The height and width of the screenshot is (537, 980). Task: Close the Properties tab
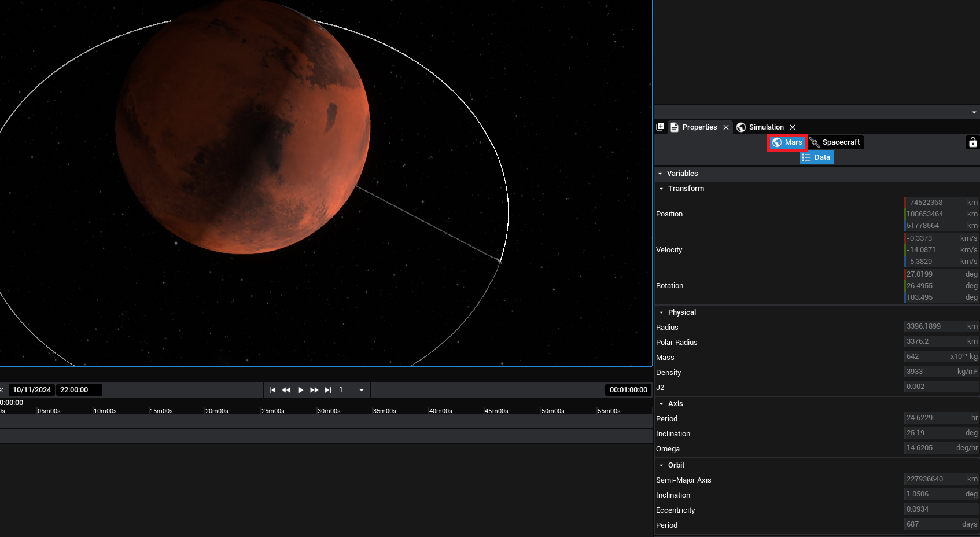coord(726,127)
